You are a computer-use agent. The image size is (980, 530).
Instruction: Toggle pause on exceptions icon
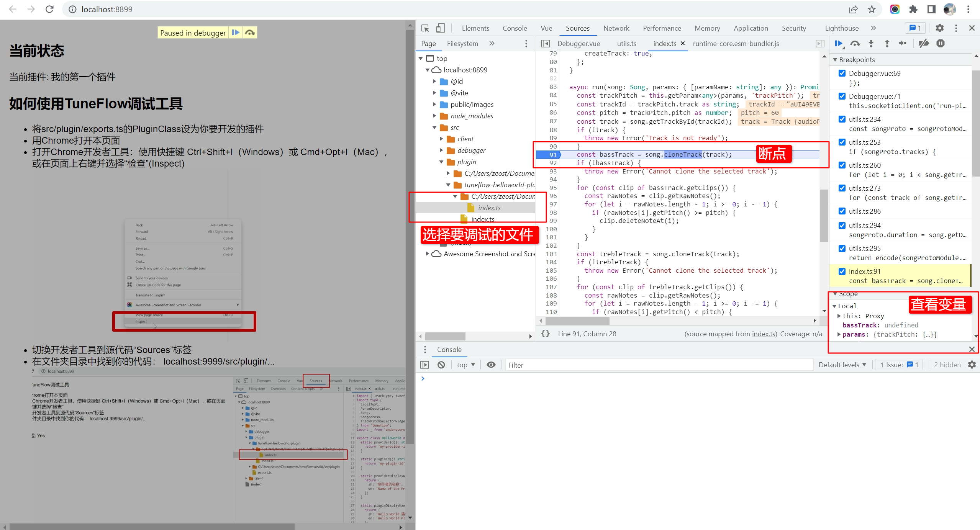point(941,44)
